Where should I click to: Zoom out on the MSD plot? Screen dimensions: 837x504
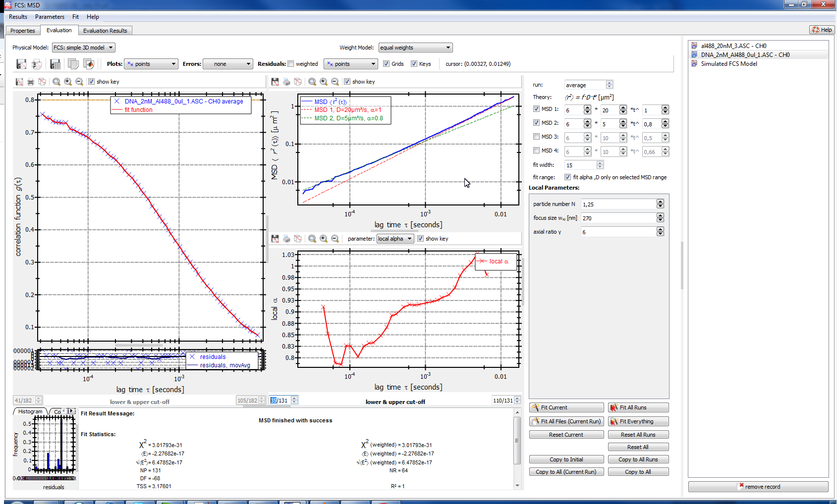pos(335,82)
